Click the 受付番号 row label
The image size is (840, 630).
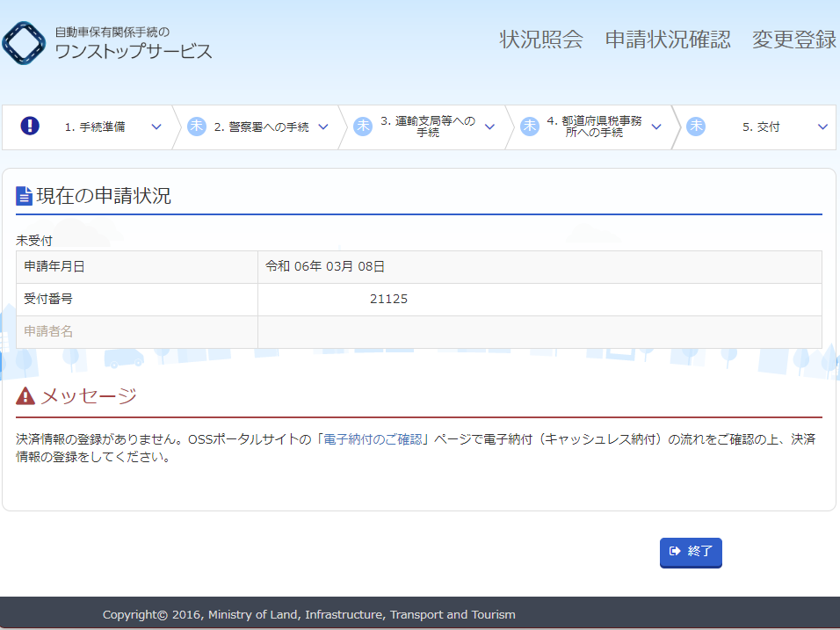point(48,299)
